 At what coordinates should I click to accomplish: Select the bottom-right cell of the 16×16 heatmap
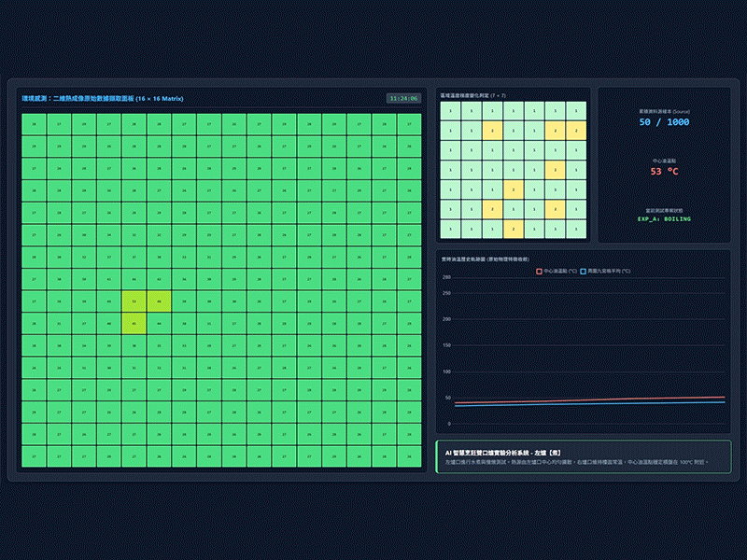tap(409, 456)
